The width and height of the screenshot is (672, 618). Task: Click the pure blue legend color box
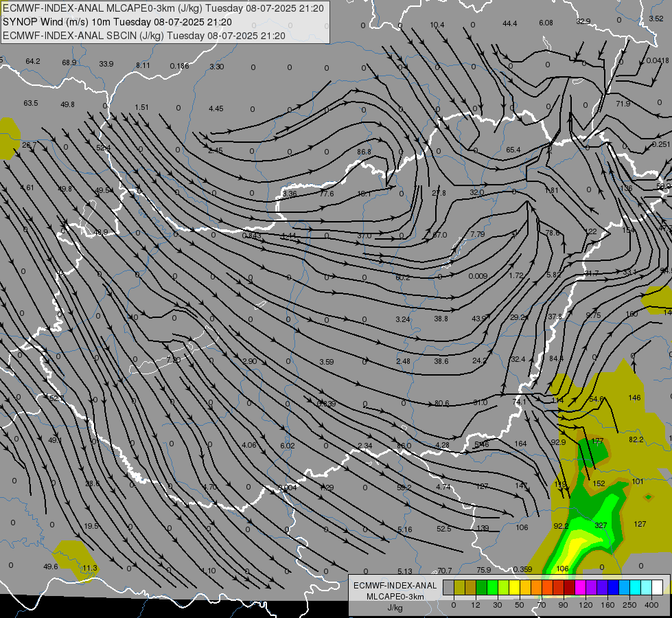coord(613,587)
